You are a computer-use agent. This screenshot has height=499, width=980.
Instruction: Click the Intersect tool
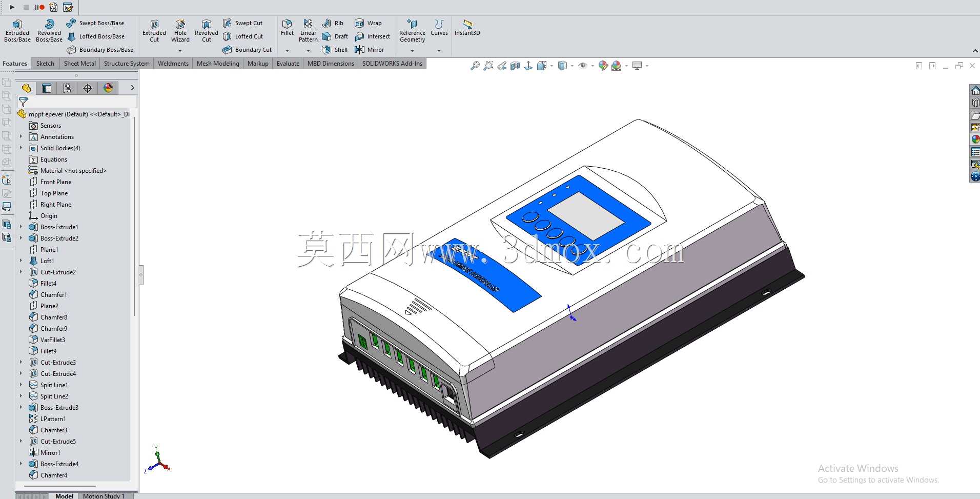click(x=373, y=36)
